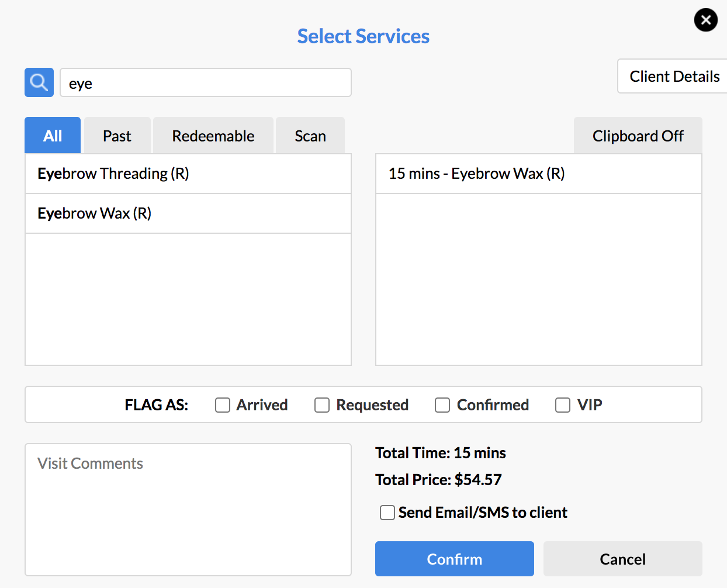
Task: Click the blue search magnifier icon
Action: [39, 82]
